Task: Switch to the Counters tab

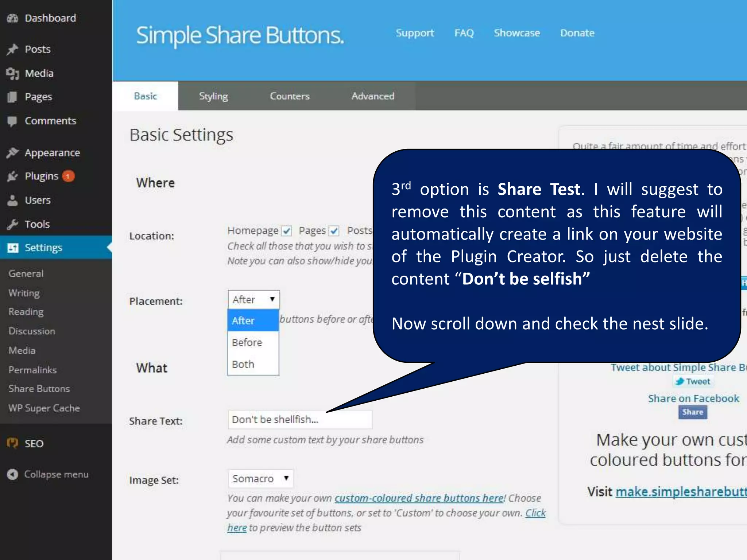Action: tap(290, 96)
